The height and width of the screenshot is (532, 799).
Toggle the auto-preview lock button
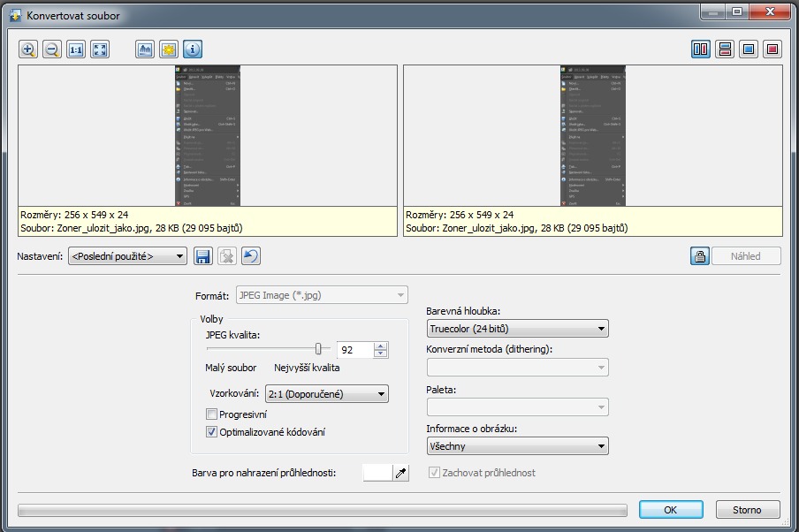coord(699,256)
